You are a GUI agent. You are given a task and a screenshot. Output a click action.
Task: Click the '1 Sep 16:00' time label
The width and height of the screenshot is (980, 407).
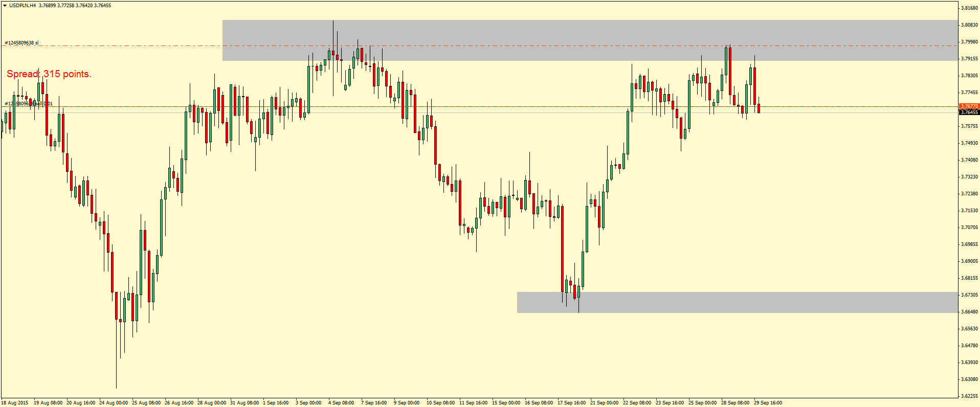pyautogui.click(x=276, y=403)
